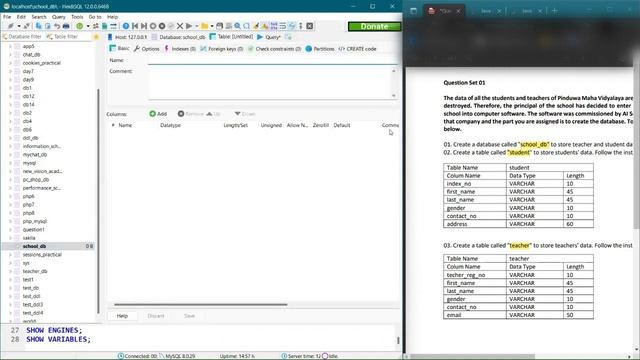Open the Edit menu
Image resolution: width=640 pixels, height=360 pixels.
[21, 17]
